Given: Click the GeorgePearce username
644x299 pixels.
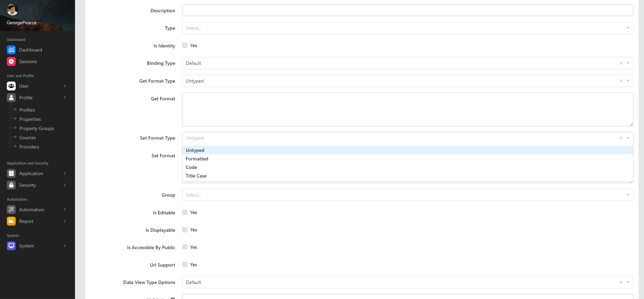Looking at the screenshot, I should tap(21, 23).
